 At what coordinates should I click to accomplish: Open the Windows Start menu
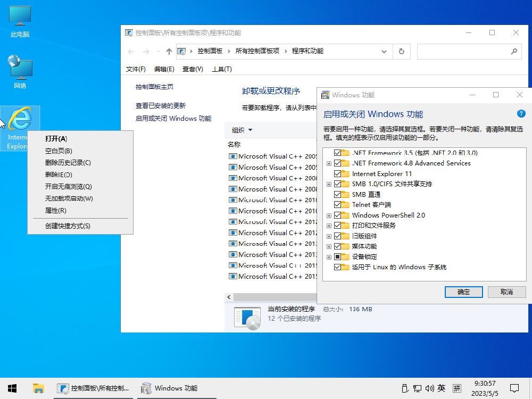[x=12, y=388]
